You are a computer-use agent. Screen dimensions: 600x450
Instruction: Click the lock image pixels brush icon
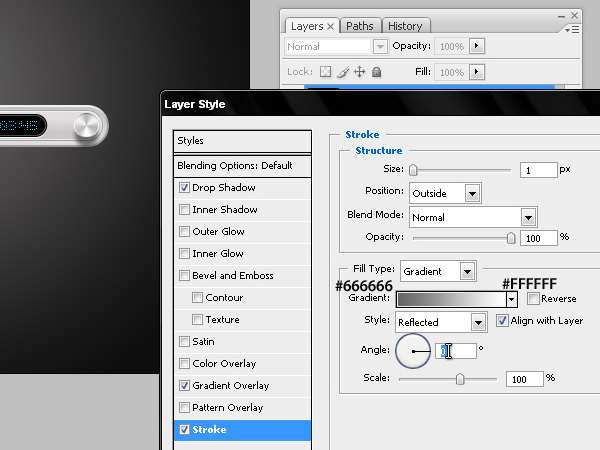[x=343, y=72]
